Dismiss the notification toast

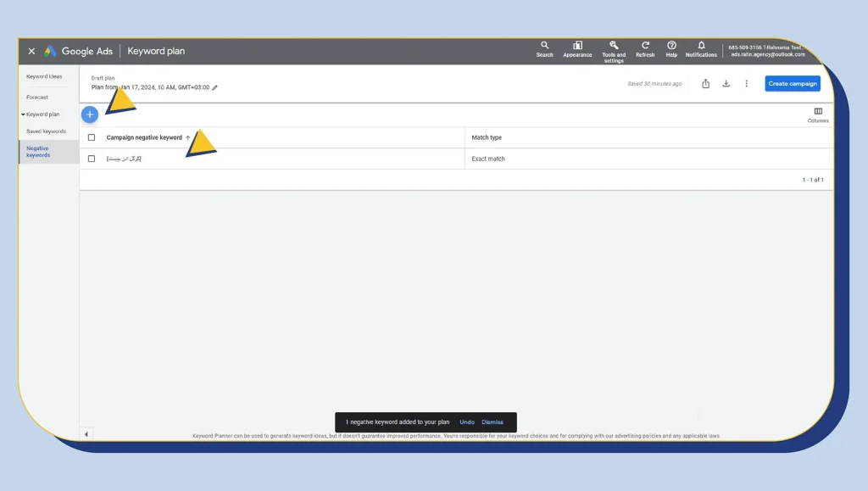pyautogui.click(x=492, y=421)
